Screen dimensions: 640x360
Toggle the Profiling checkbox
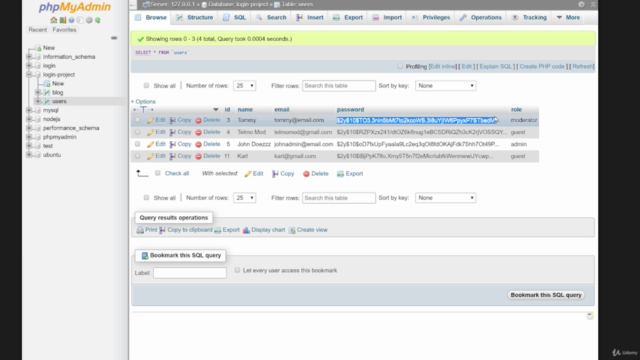(x=400, y=66)
